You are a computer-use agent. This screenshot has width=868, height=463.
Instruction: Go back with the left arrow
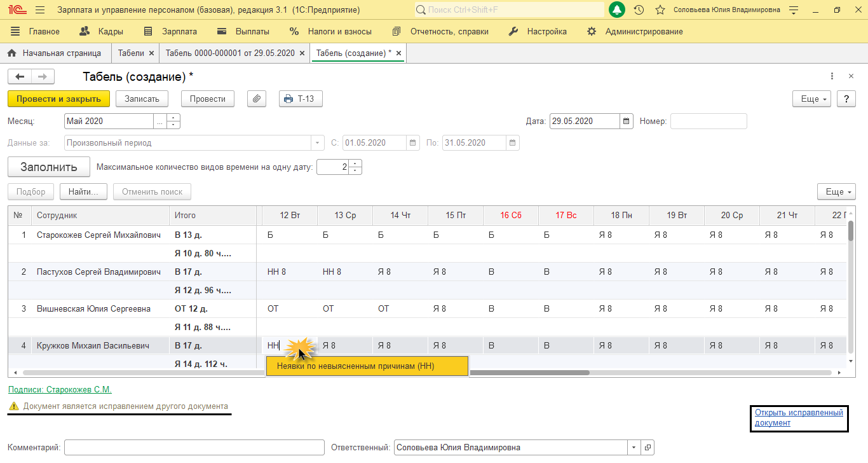(x=20, y=77)
